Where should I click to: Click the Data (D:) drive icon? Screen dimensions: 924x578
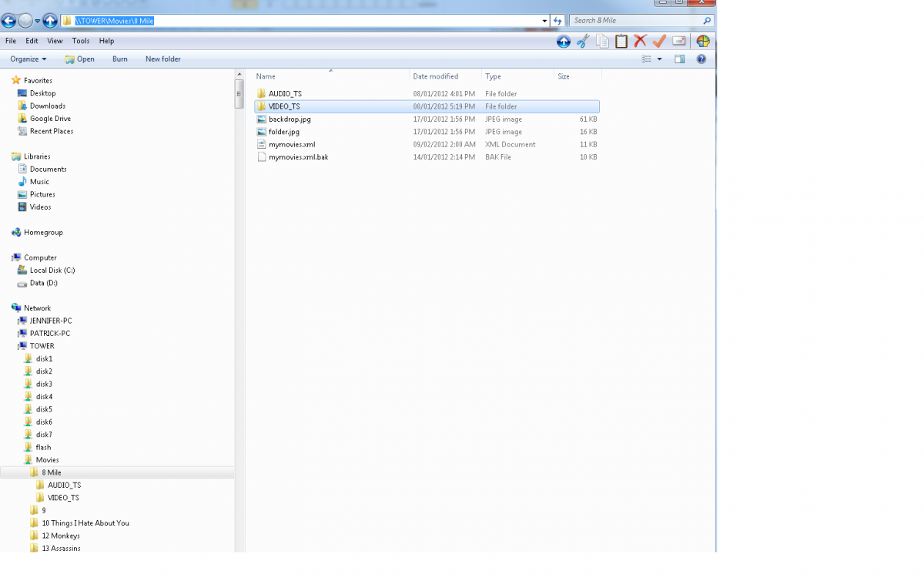click(22, 284)
